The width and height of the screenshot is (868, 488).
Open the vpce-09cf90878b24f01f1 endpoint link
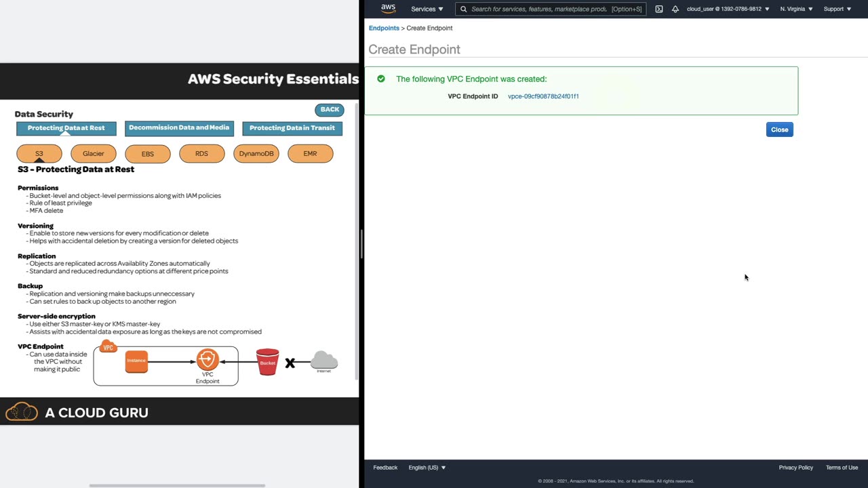pyautogui.click(x=543, y=96)
